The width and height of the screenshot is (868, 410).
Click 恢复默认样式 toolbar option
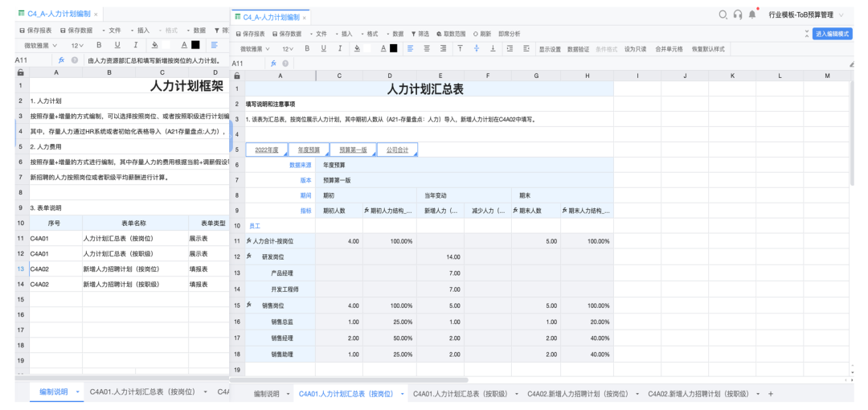click(x=708, y=49)
